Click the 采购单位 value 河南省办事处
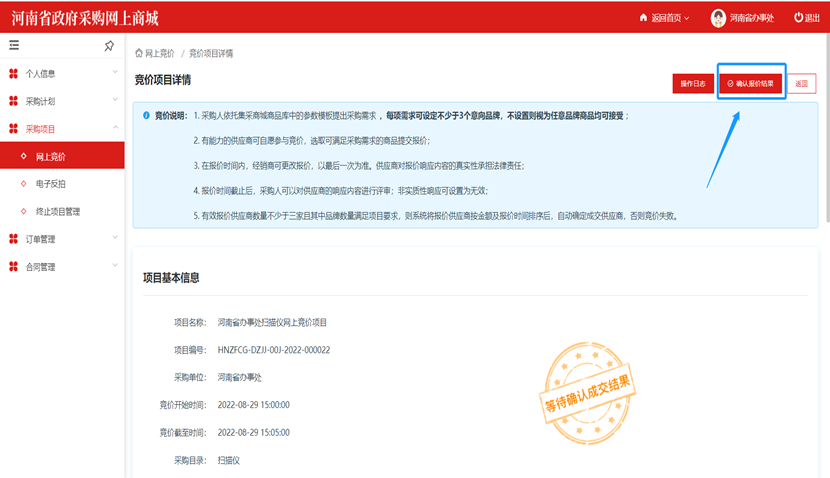The width and height of the screenshot is (830, 478). (239, 377)
